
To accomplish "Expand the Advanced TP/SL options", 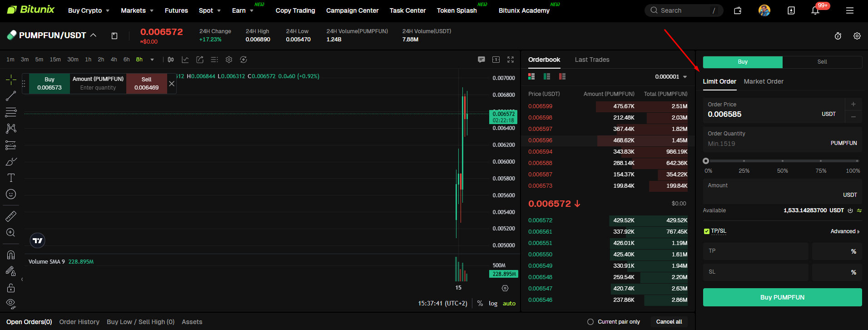I will tap(845, 231).
